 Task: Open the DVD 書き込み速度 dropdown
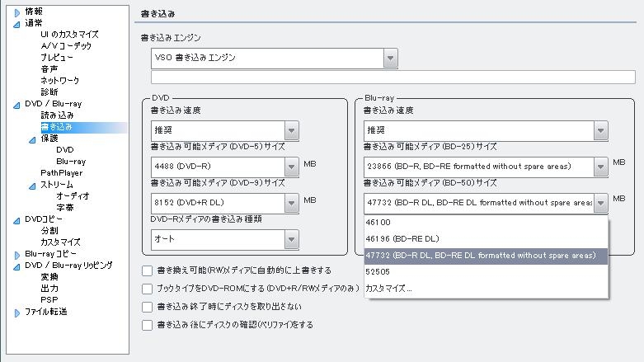click(291, 130)
